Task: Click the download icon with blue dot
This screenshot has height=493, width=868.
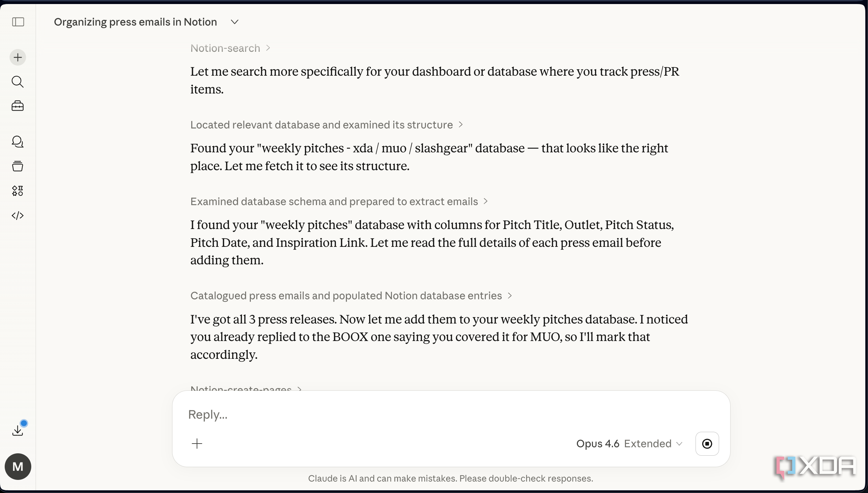Action: (17, 429)
